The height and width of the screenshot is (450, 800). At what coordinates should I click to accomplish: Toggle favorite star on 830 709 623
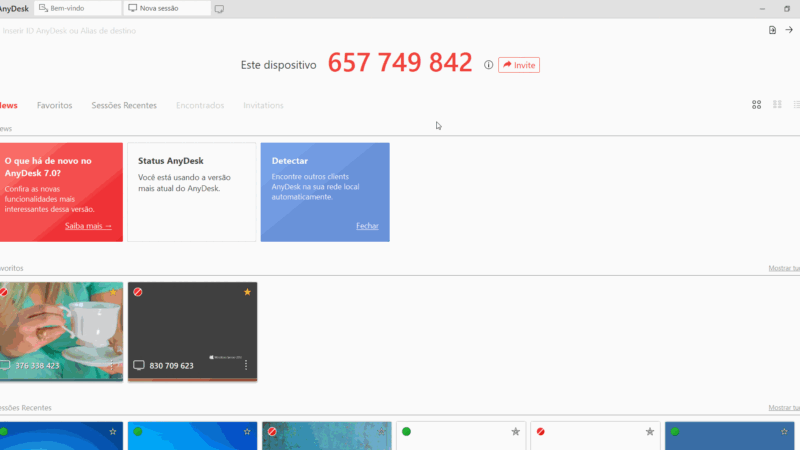pos(247,292)
